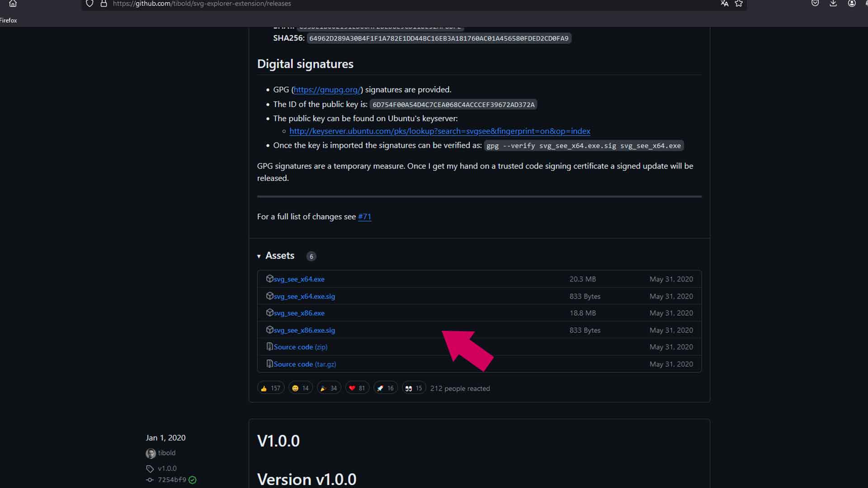
Task: Show verified commit checkmark details
Action: coord(193,480)
